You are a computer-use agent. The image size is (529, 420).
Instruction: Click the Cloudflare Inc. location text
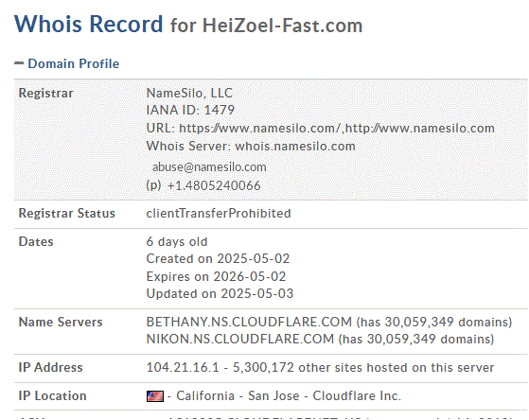click(x=357, y=395)
